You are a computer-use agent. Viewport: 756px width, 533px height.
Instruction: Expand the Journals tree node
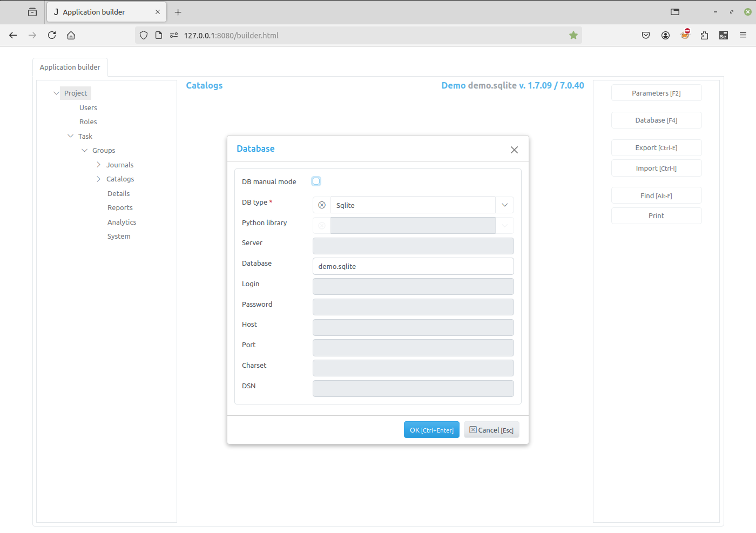point(98,165)
